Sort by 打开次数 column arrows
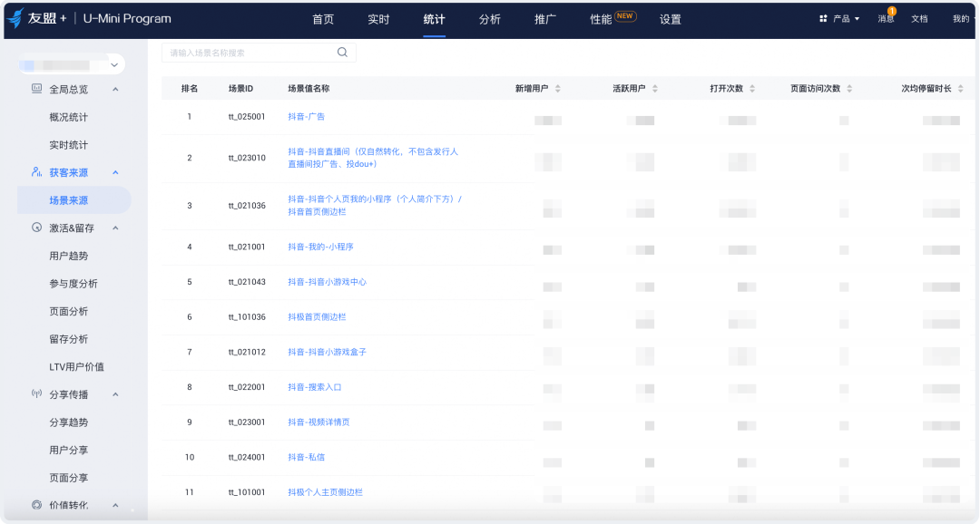This screenshot has width=980, height=524. tap(752, 89)
